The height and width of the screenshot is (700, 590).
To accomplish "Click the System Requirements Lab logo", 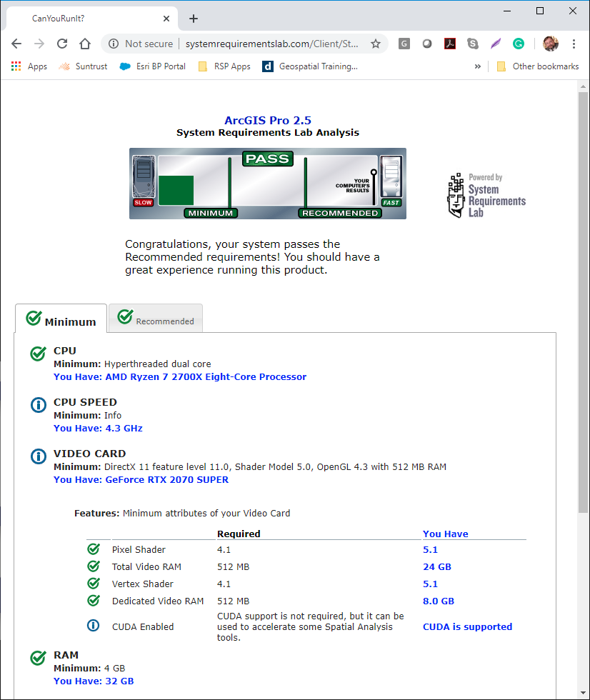I will pos(486,195).
